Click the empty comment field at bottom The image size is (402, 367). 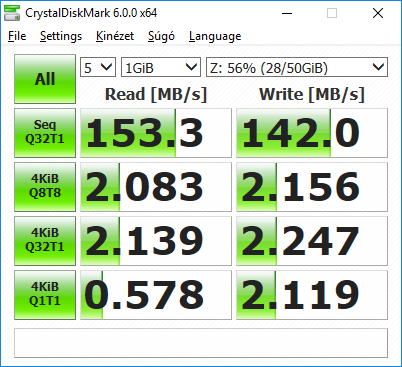201,343
